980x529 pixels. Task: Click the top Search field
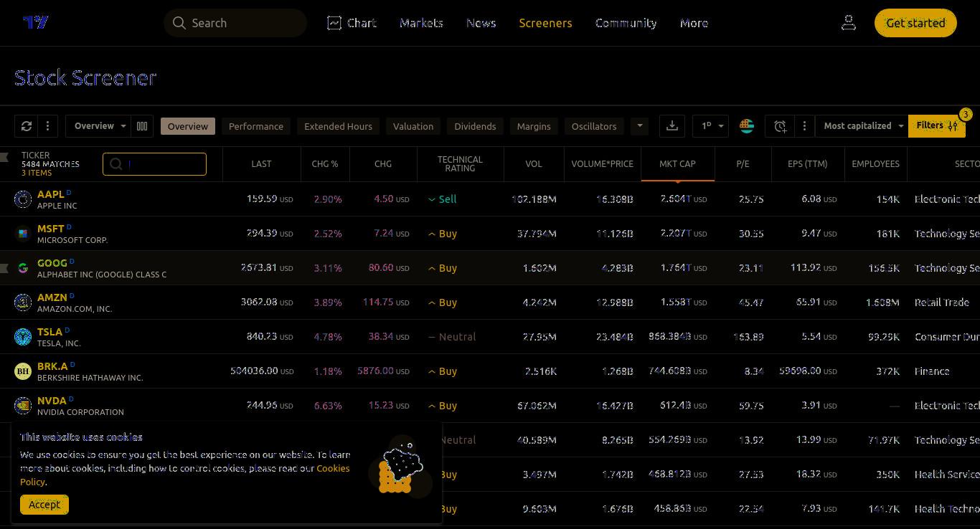point(235,23)
